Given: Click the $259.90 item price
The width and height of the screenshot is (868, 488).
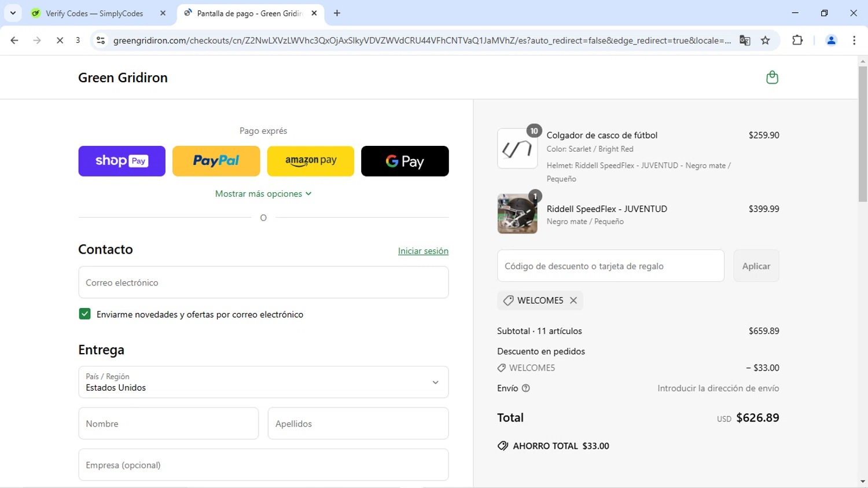Looking at the screenshot, I should tap(764, 135).
